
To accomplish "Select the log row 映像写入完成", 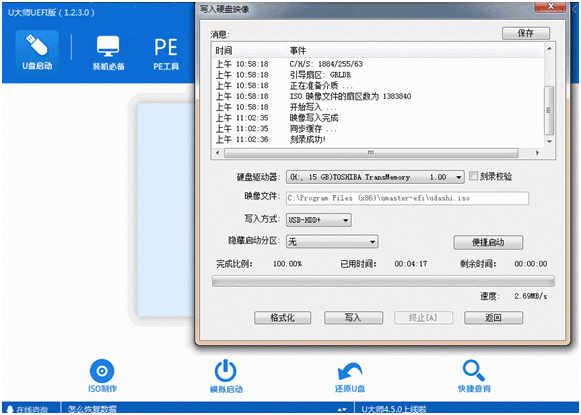I will click(x=378, y=118).
